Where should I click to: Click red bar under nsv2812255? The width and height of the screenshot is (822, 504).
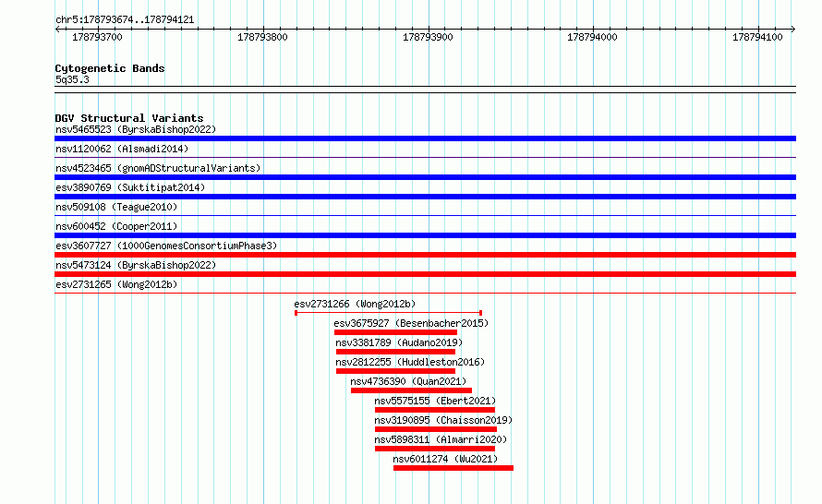point(396,371)
